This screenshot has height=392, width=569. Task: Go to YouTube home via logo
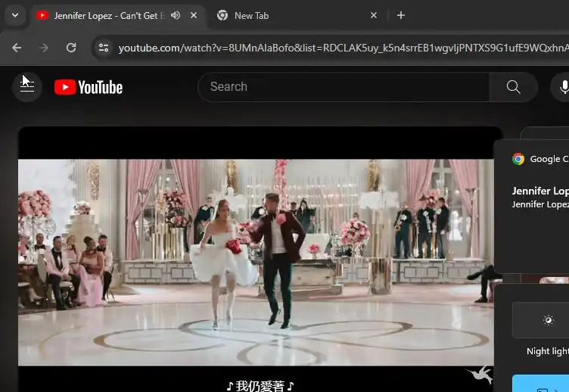pyautogui.click(x=89, y=87)
